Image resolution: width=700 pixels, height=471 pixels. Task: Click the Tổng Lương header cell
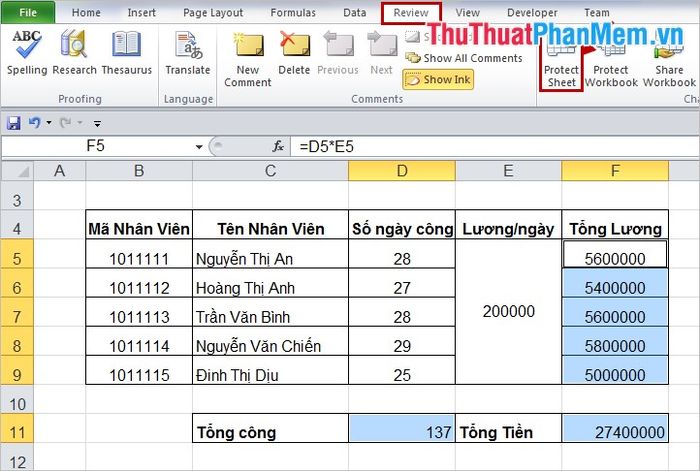click(615, 225)
